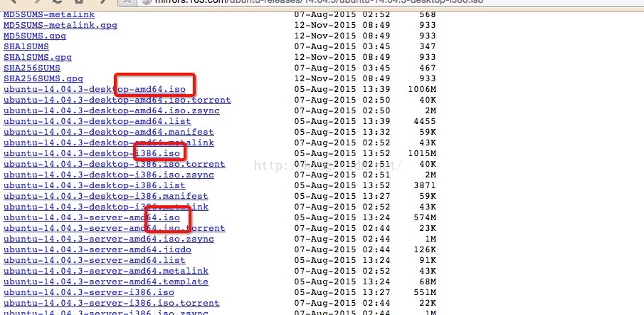Click the SHA1SUMS.gpg link

[x=38, y=57]
